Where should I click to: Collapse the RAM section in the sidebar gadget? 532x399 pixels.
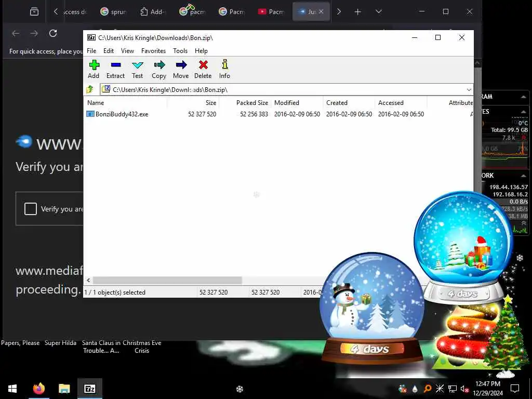coord(524,97)
